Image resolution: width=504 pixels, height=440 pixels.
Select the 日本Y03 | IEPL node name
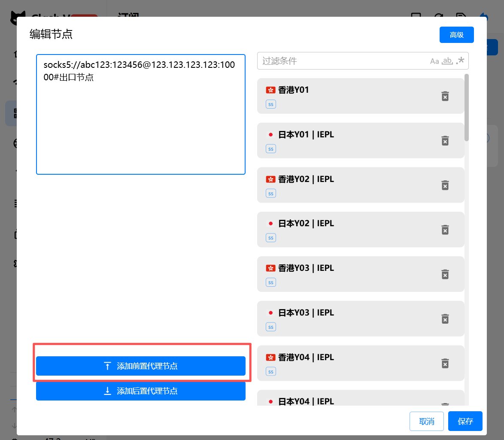306,313
